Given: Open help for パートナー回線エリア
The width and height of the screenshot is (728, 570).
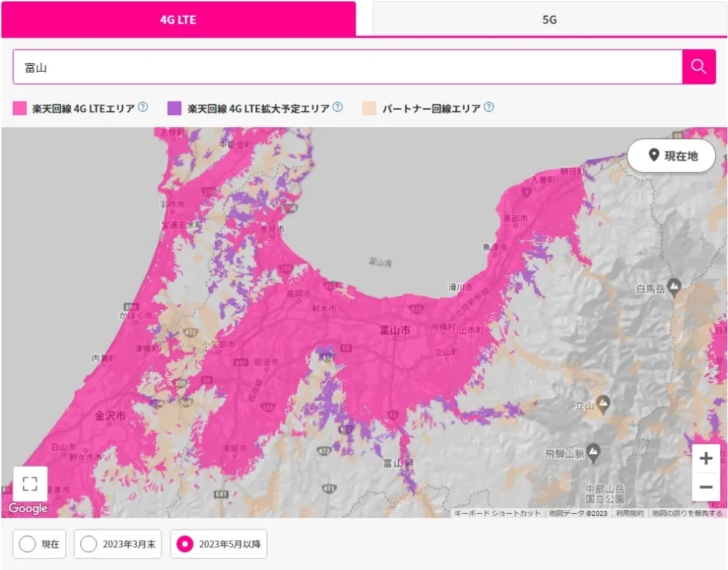Looking at the screenshot, I should [x=489, y=107].
